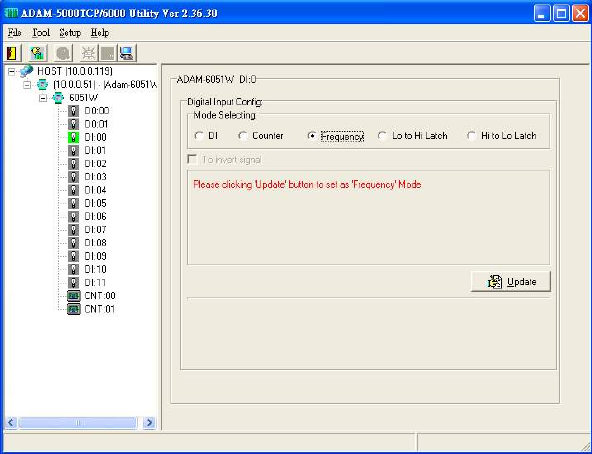Select the DI:11 tree item

(95, 283)
